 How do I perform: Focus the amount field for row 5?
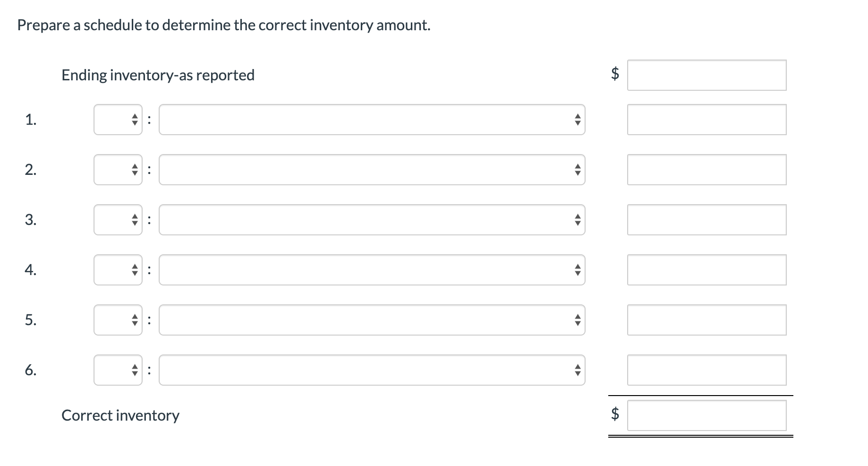click(x=706, y=320)
